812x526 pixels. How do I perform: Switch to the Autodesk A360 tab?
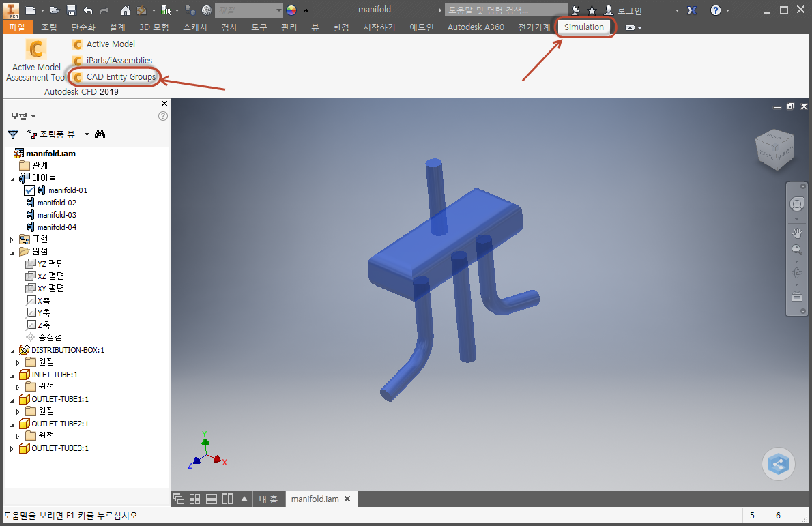coord(476,27)
